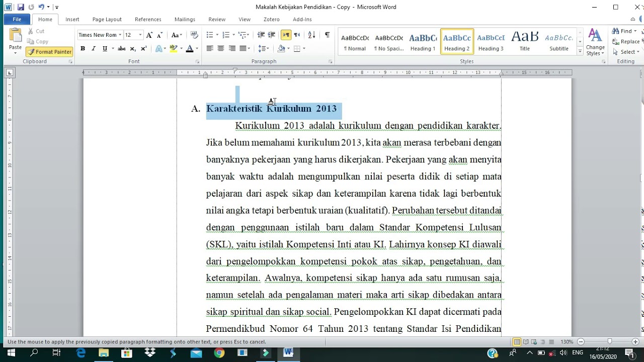Click the Decrease Indent icon
Viewport: 644px width, 362px height.
pyautogui.click(x=261, y=35)
